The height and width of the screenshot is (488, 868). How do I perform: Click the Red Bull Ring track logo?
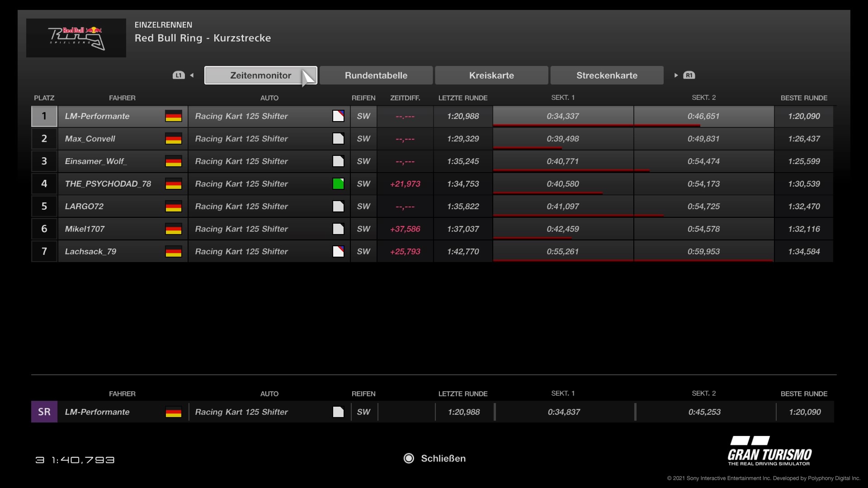pos(76,38)
